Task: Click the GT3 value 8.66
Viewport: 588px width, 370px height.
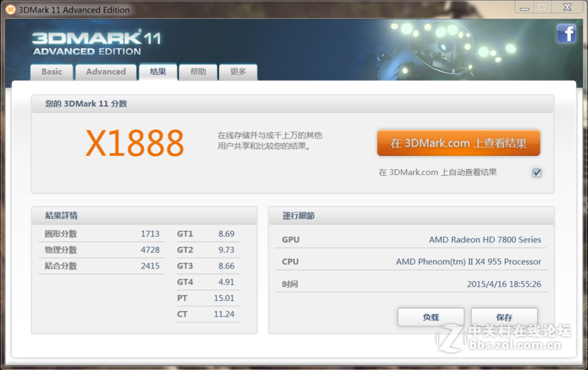Action: click(x=226, y=266)
